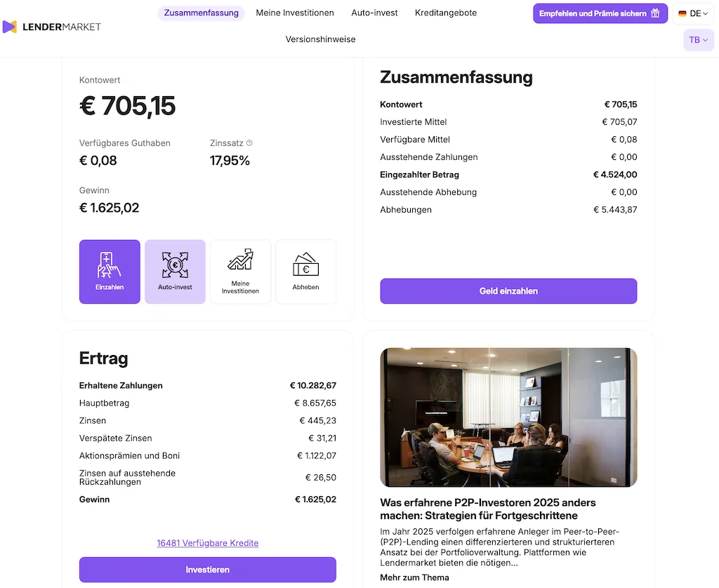Click the German flag icon

682,13
